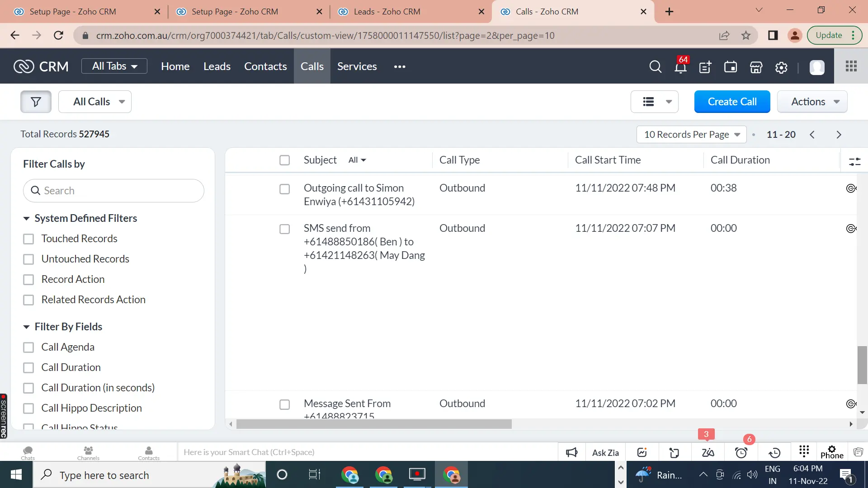Select the row checkbox for Simon Enwiya's outgoing call
Screen dimensions: 868x488
click(x=285, y=189)
